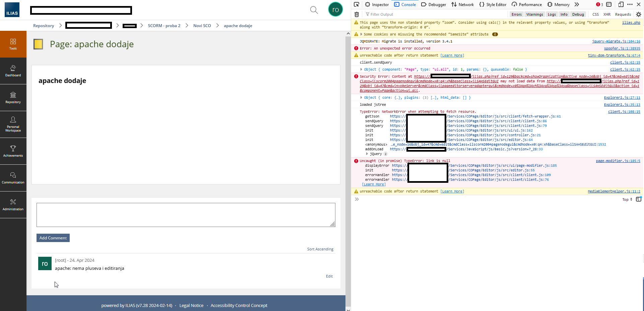The width and height of the screenshot is (644, 311).
Task: Open Administration in the sidebar
Action: 13,204
